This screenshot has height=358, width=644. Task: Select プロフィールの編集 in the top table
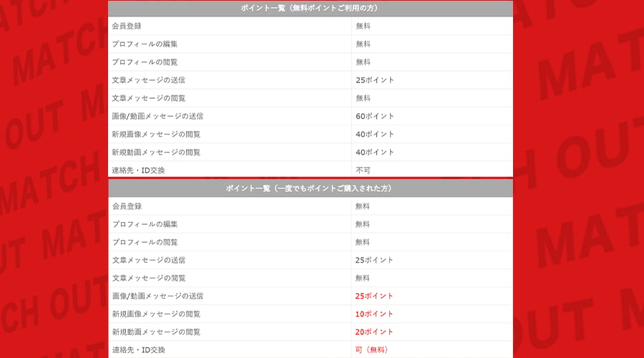pos(145,44)
